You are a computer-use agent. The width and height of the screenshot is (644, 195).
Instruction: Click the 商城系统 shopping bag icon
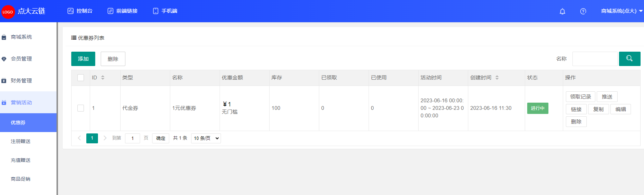point(4,37)
